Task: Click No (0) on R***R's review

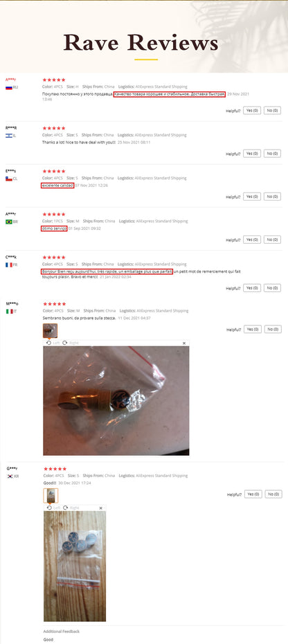Action: pyautogui.click(x=272, y=153)
